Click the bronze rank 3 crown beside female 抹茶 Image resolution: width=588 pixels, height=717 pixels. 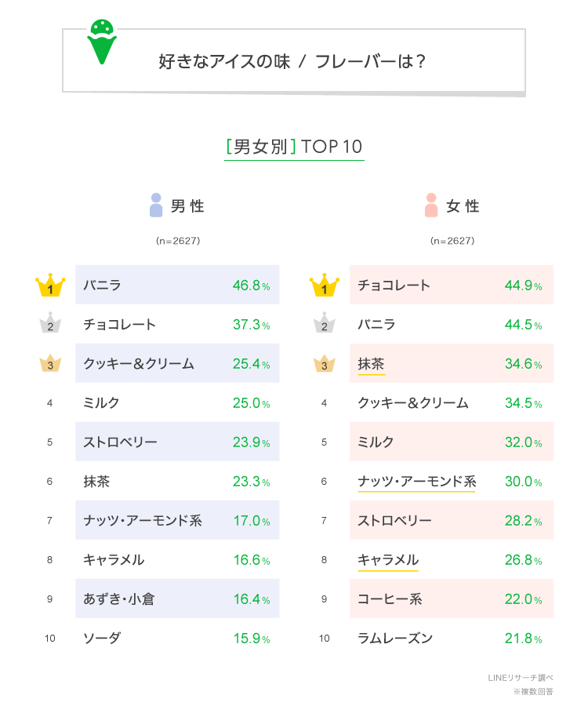click(324, 364)
